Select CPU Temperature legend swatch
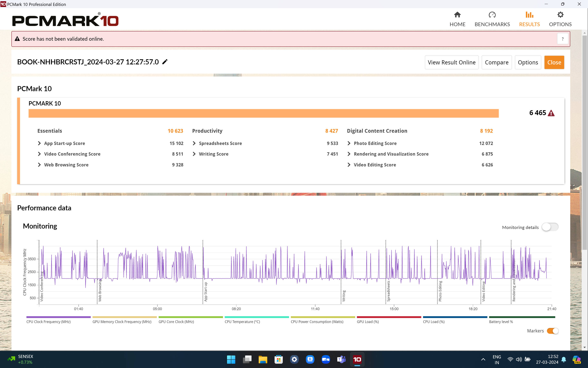Image resolution: width=588 pixels, height=368 pixels. tap(257, 317)
